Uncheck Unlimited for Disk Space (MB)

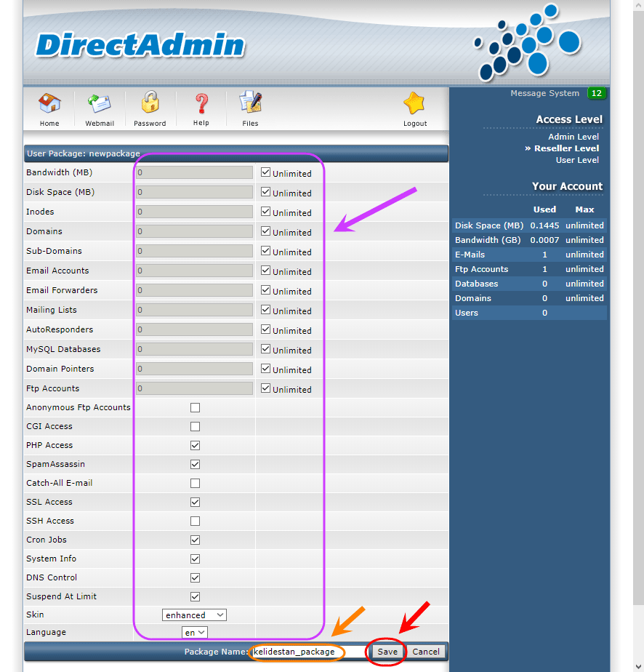click(265, 192)
